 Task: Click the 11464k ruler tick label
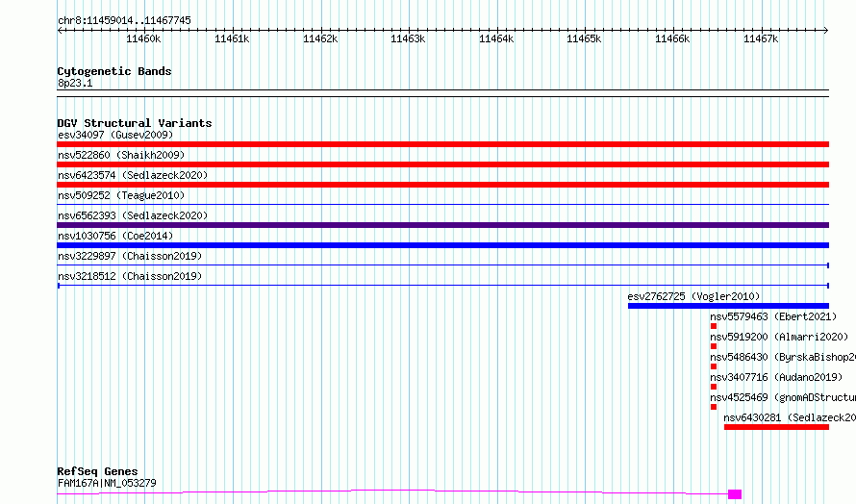click(496, 38)
